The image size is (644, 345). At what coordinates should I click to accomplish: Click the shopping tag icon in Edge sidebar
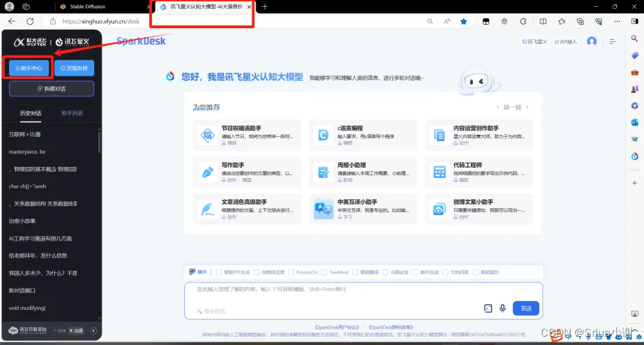click(634, 56)
